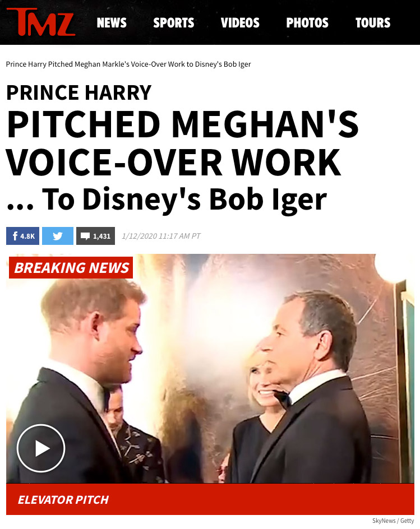Open the PHOTOS menu item
This screenshot has width=420, height=529.
click(x=307, y=23)
